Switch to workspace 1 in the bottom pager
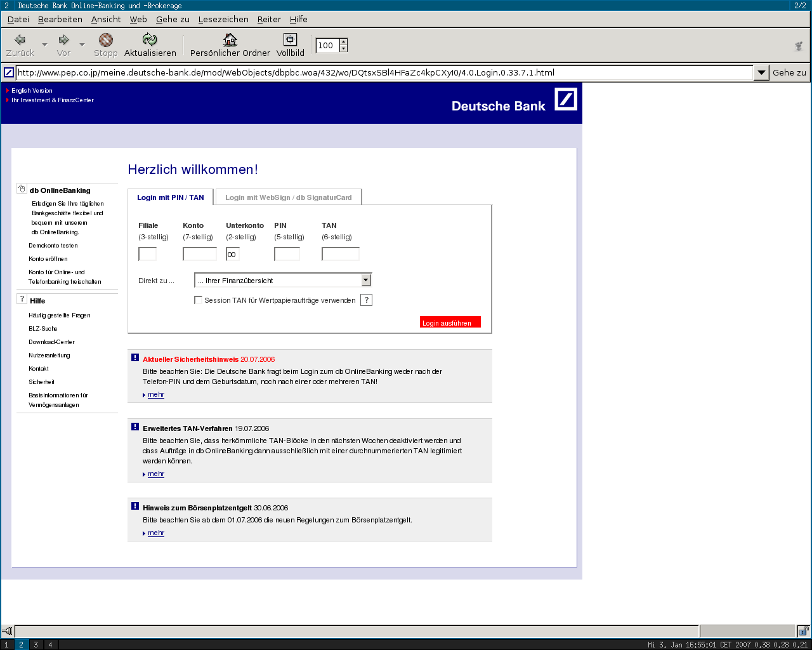This screenshot has width=812, height=650. (x=6, y=645)
